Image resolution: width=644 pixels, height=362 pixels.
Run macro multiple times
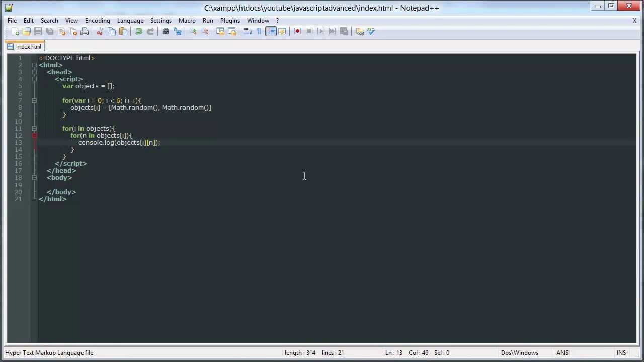[x=332, y=32]
